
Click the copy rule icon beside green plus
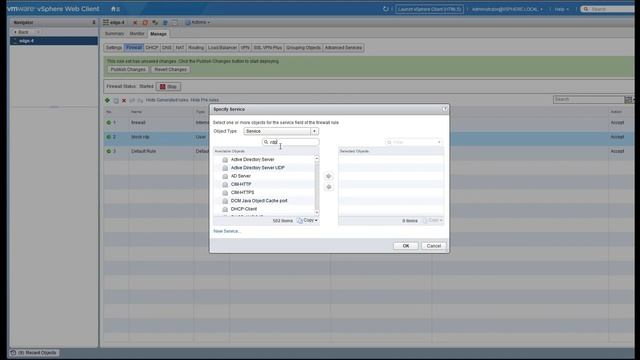click(x=116, y=100)
